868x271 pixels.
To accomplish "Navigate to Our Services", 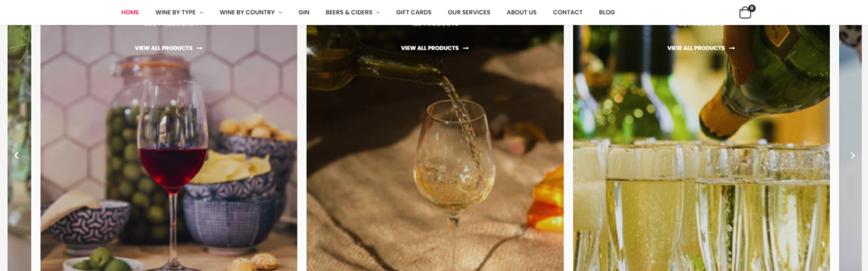I will 469,12.
